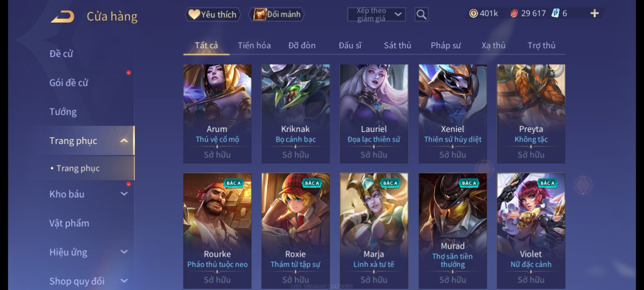Tap the back arrow beside Cửa hàng
Screen dimensions: 644x290
tap(62, 17)
